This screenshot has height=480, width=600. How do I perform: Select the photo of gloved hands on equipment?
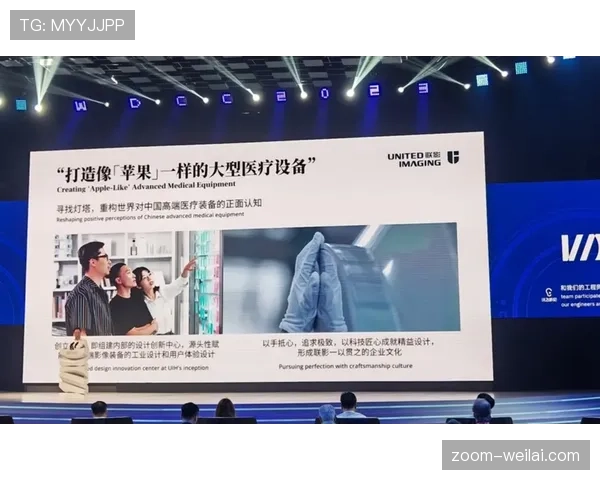point(341,278)
